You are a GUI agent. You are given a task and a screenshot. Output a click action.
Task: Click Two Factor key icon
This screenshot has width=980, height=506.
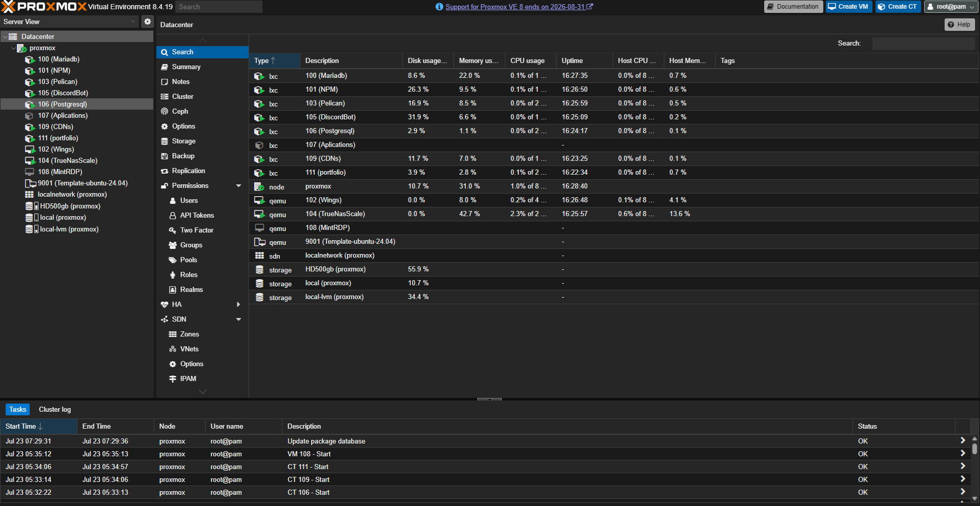point(173,230)
